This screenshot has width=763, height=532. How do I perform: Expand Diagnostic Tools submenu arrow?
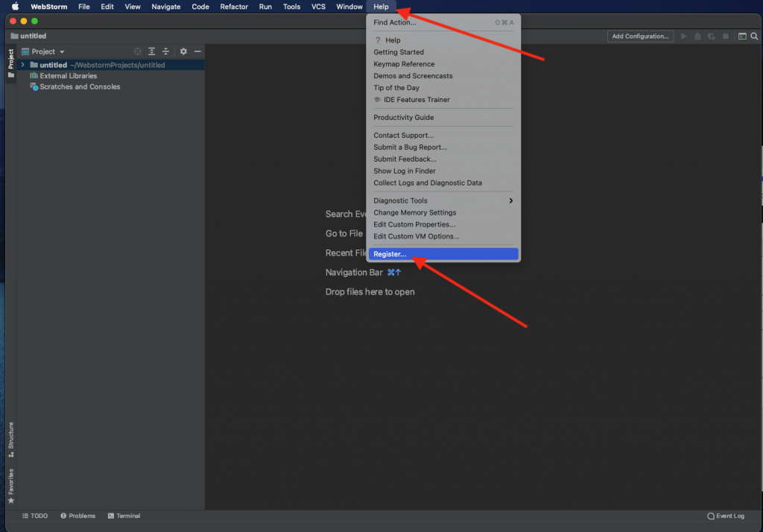tap(511, 200)
